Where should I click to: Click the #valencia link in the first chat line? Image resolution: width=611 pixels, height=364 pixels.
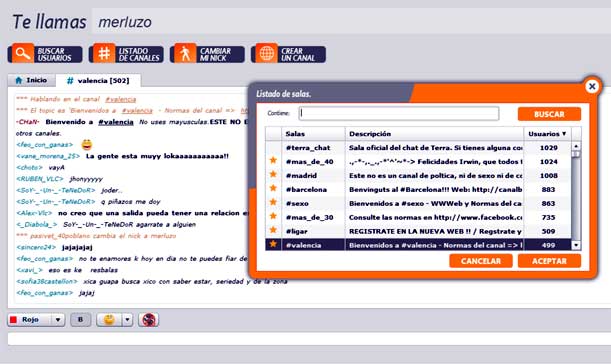(121, 99)
